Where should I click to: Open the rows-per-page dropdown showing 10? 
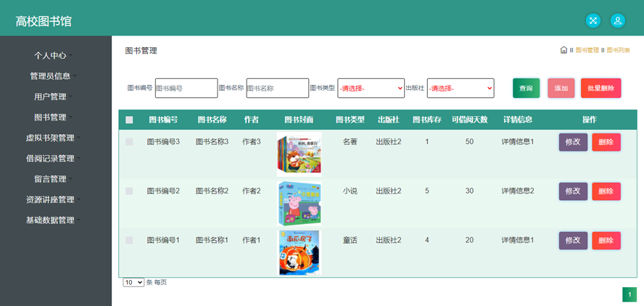(133, 283)
